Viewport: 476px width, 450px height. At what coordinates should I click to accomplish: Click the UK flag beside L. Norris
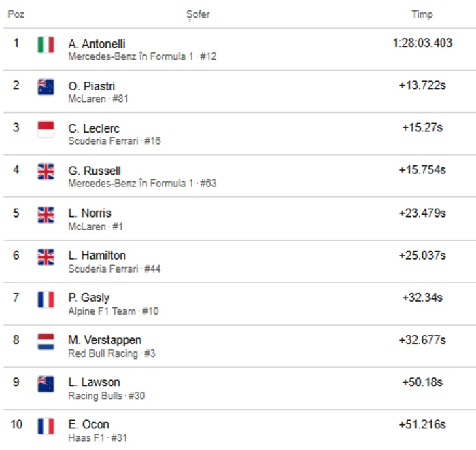tap(46, 214)
